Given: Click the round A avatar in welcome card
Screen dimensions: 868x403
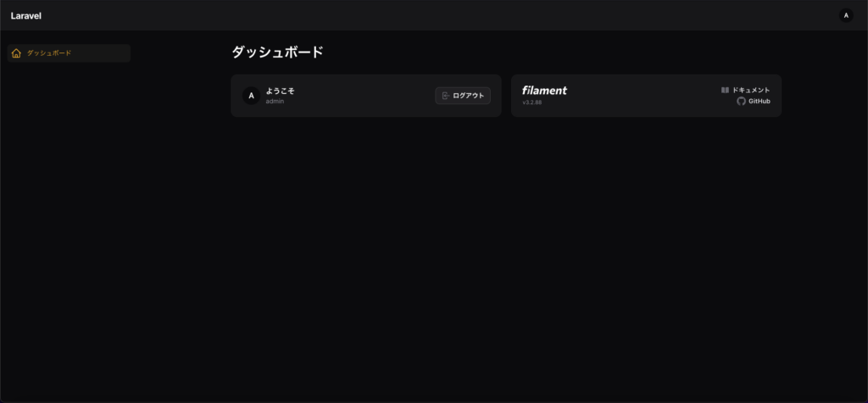Looking at the screenshot, I should coord(251,96).
